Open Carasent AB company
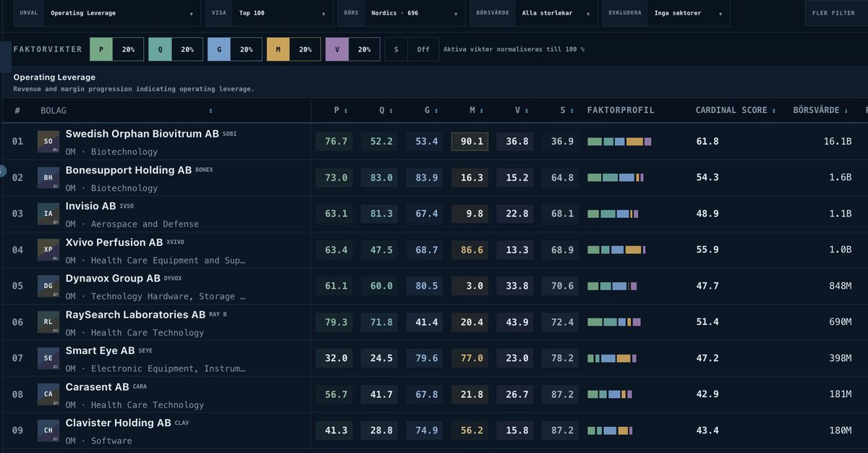The width and height of the screenshot is (868, 453). pyautogui.click(x=97, y=387)
